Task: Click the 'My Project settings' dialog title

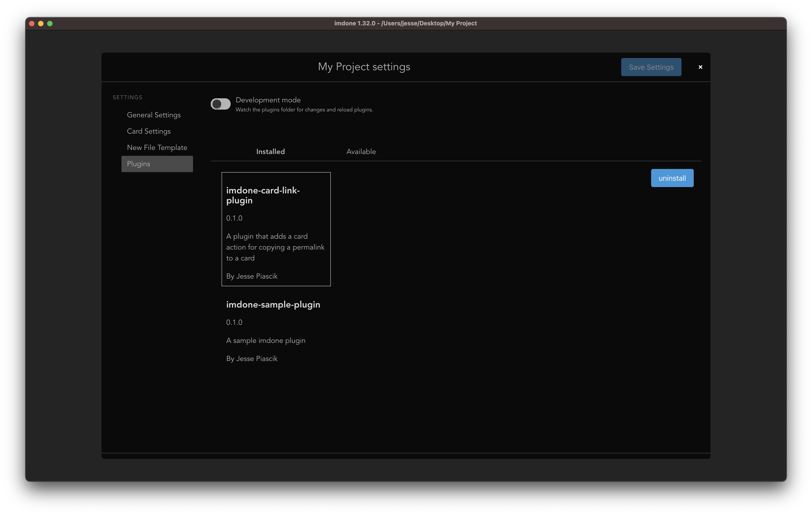Action: 364,67
